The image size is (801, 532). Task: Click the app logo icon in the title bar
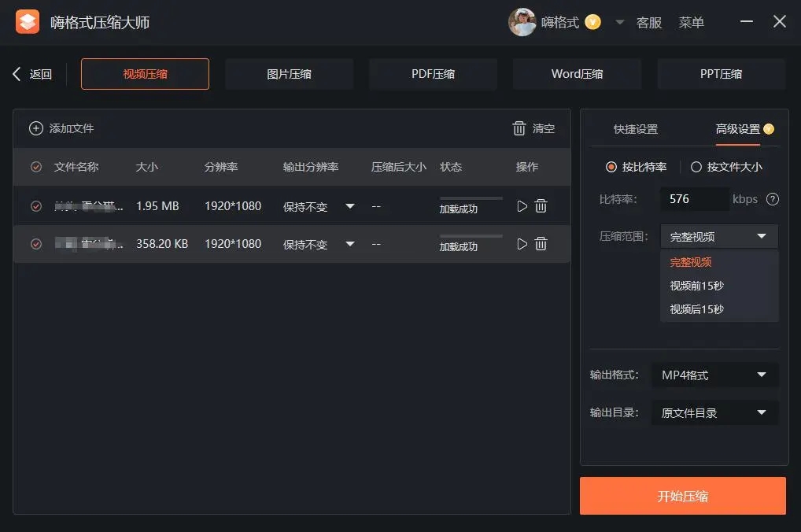[x=28, y=21]
